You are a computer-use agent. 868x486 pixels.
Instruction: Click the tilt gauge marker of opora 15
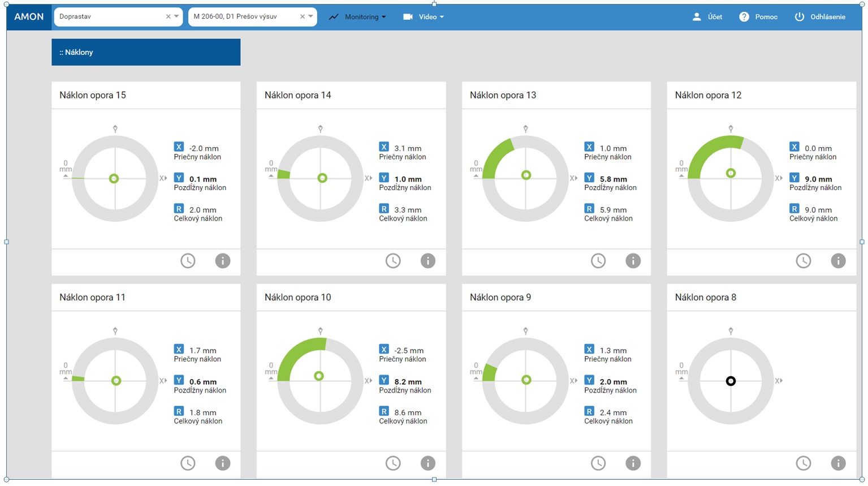114,179
